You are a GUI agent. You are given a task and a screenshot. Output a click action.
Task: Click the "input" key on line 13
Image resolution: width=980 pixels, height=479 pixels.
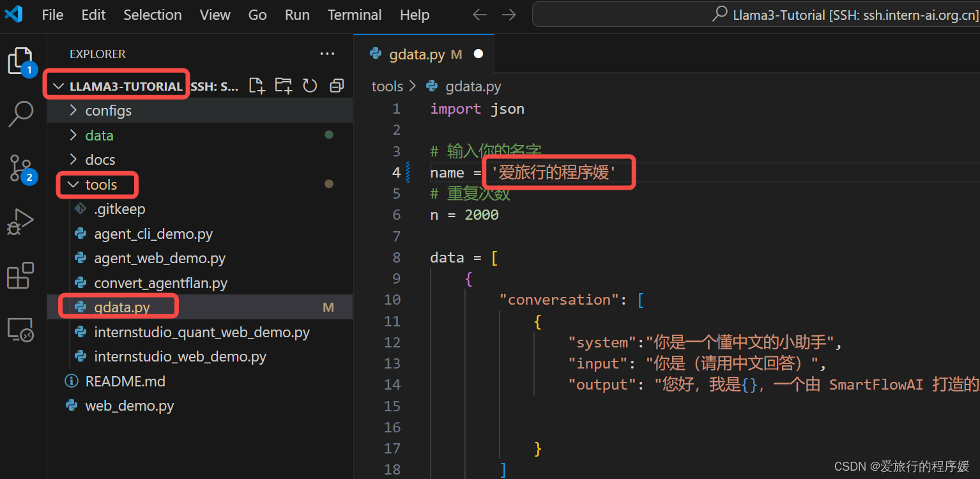598,363
